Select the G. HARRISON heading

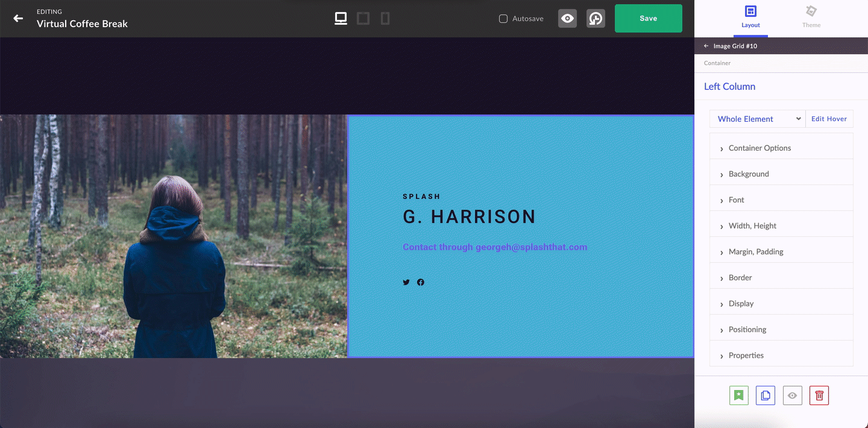click(x=470, y=217)
